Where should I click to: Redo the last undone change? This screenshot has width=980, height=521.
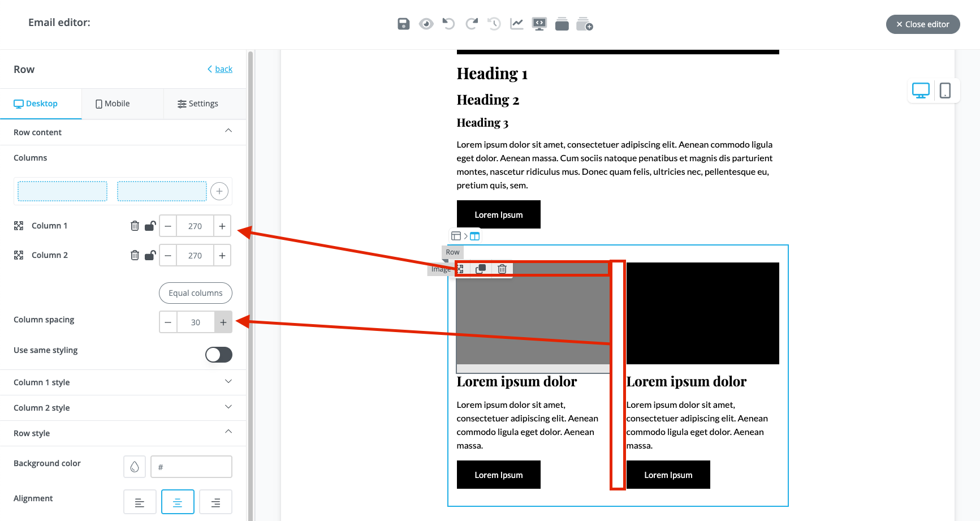(472, 24)
